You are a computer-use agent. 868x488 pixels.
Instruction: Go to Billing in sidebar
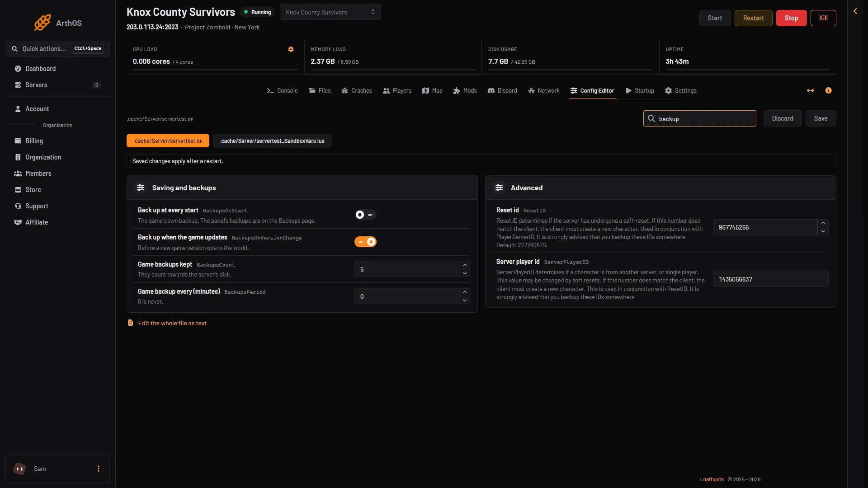pos(57,141)
